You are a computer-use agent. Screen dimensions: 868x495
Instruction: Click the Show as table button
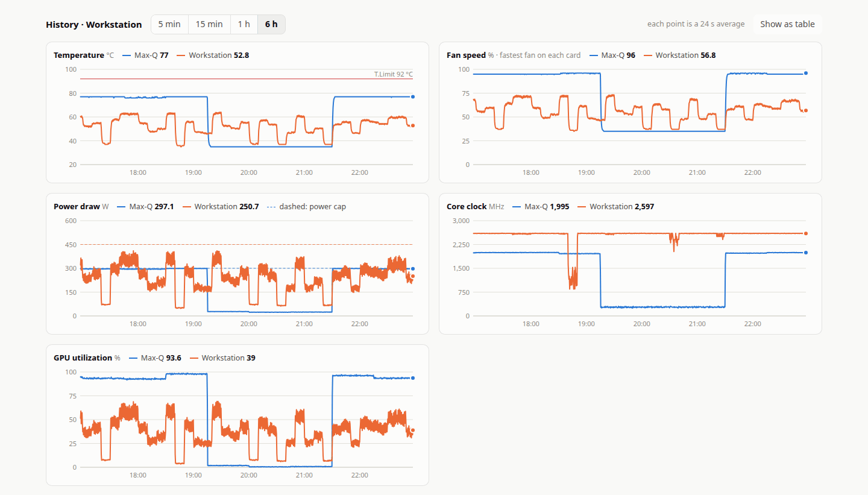[787, 24]
